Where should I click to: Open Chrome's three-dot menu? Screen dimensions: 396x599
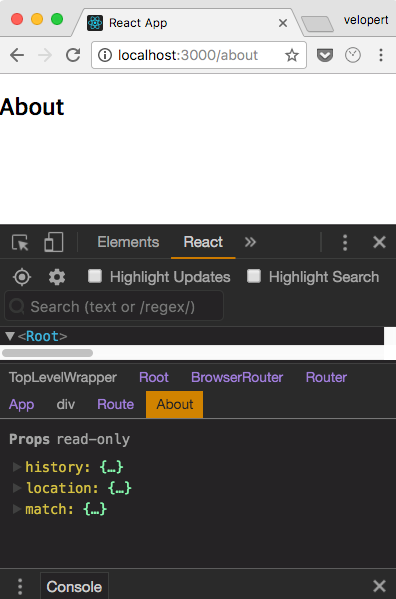click(381, 55)
